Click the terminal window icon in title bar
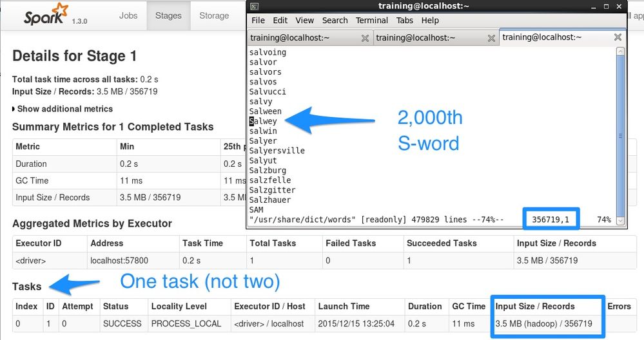The width and height of the screenshot is (644, 340). pyautogui.click(x=254, y=6)
